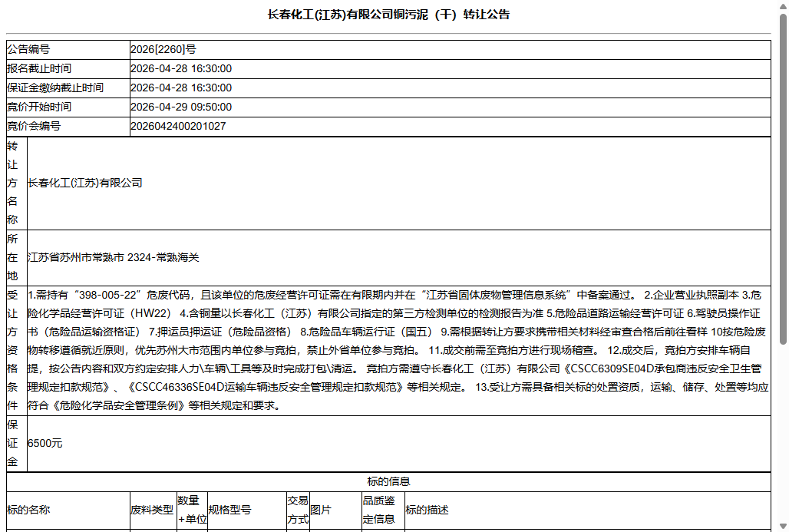The height and width of the screenshot is (532, 789).
Task: Click the 废料类型 column header
Action: (153, 510)
